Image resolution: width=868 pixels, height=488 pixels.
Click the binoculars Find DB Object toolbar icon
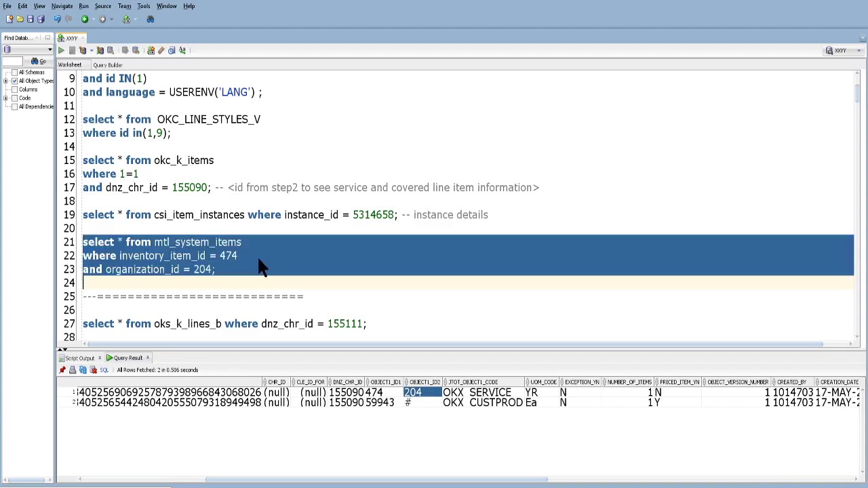point(151,19)
